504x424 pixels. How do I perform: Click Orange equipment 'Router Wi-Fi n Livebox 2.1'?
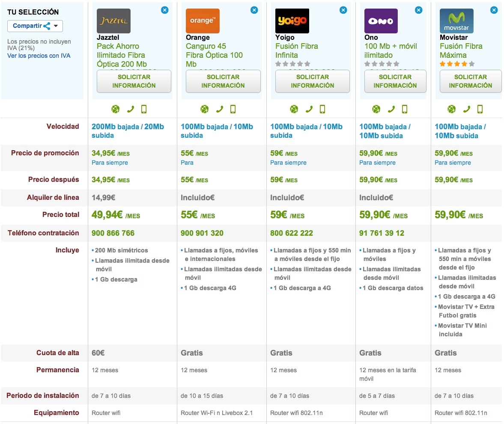(217, 413)
